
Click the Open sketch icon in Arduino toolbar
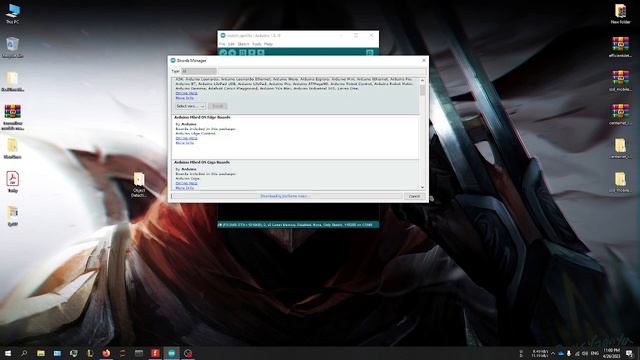coord(252,53)
